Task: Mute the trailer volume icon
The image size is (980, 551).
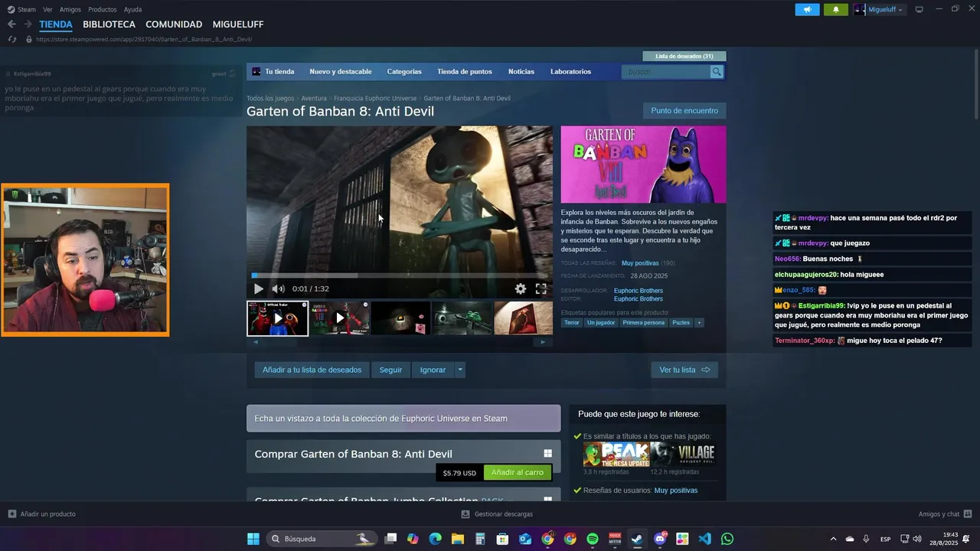Action: (278, 289)
